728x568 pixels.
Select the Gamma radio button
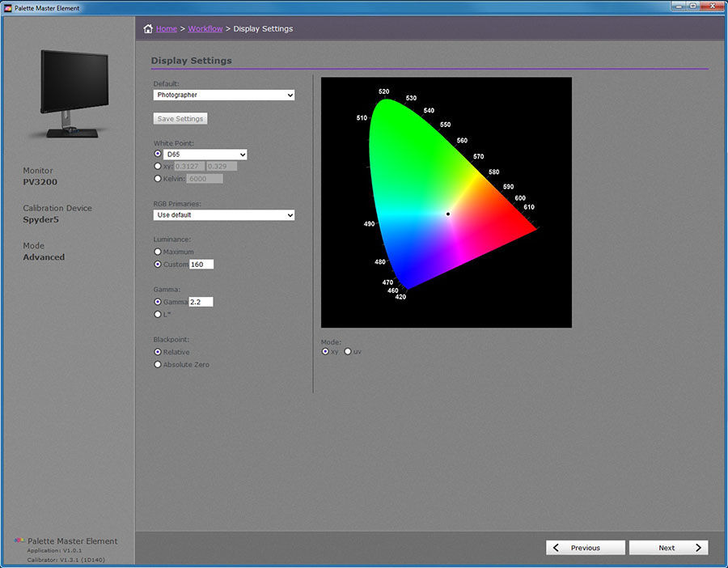[158, 302]
